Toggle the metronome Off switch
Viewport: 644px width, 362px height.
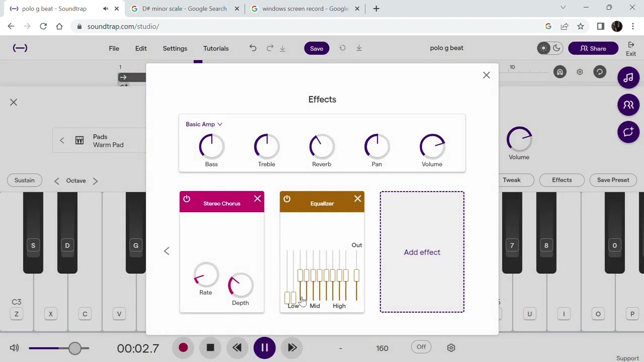[x=421, y=347]
